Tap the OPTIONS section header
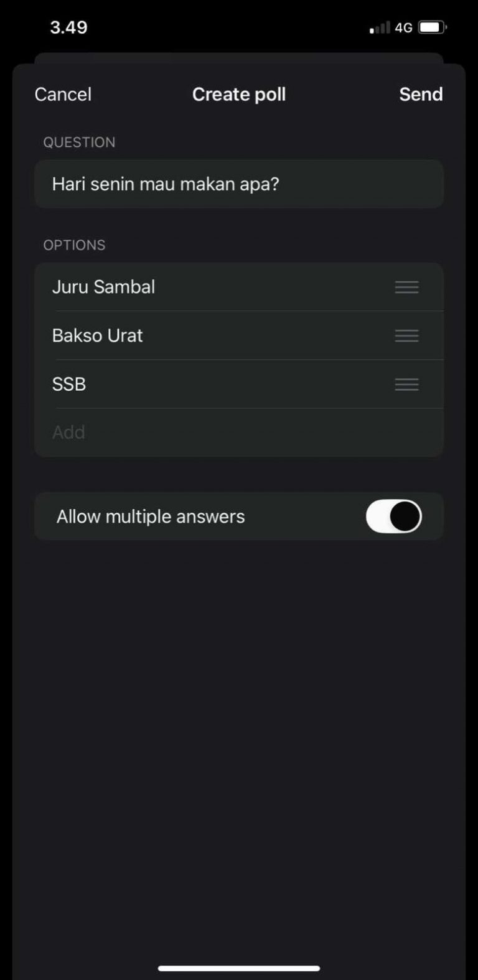This screenshot has height=980, width=478. 74,245
